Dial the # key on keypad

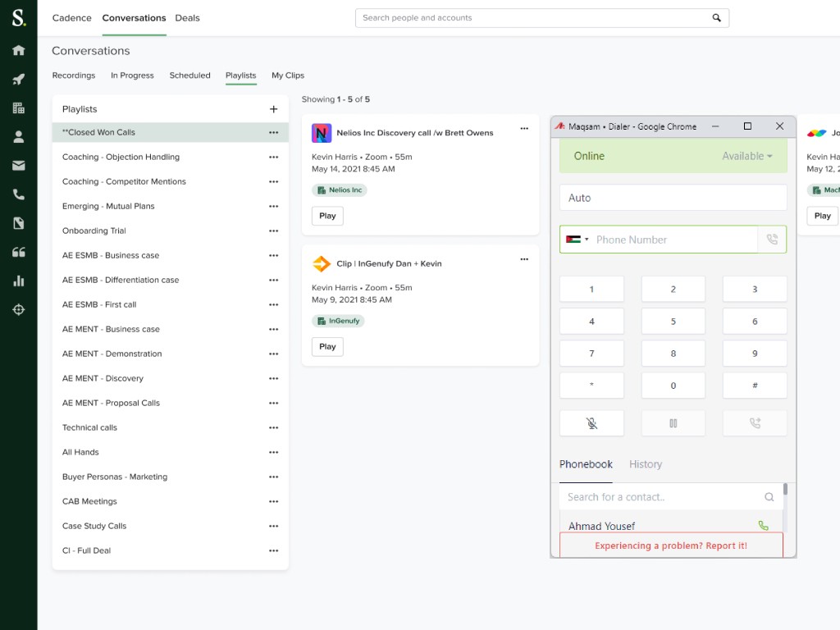(x=755, y=386)
